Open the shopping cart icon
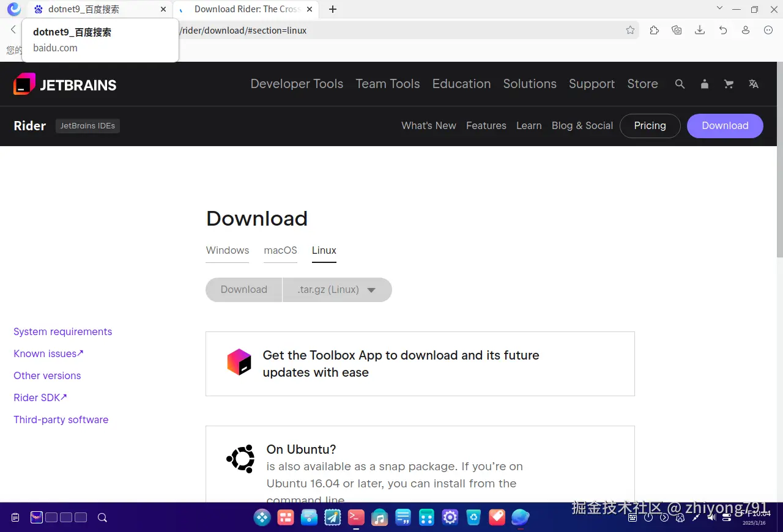The height and width of the screenshot is (532, 783). pos(729,84)
